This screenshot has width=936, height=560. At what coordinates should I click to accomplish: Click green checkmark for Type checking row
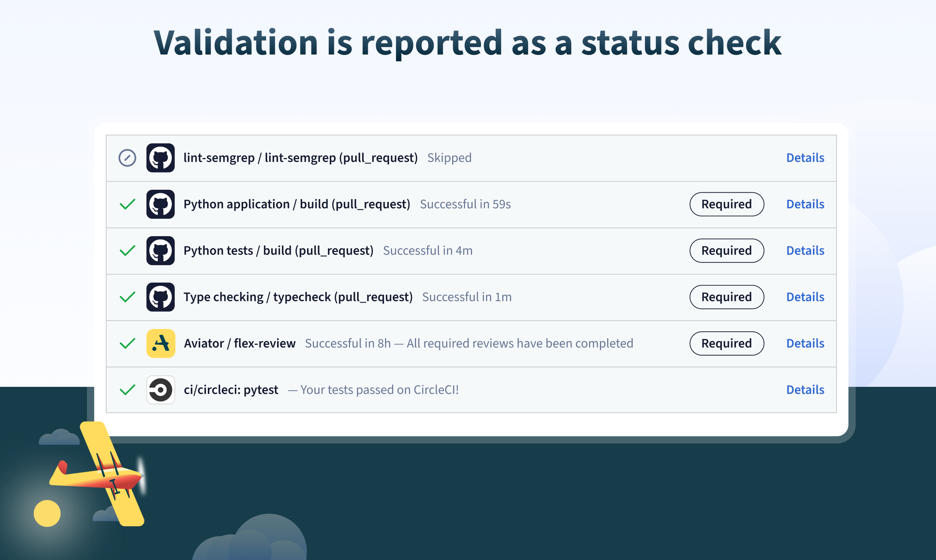pyautogui.click(x=127, y=297)
